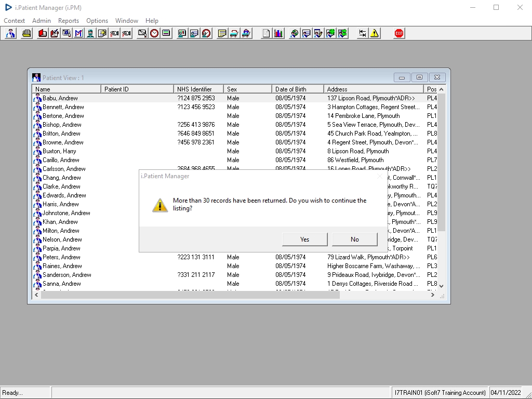Image resolution: width=532 pixels, height=399 pixels.
Task: Click the blank document toolbar icon
Action: (267, 33)
